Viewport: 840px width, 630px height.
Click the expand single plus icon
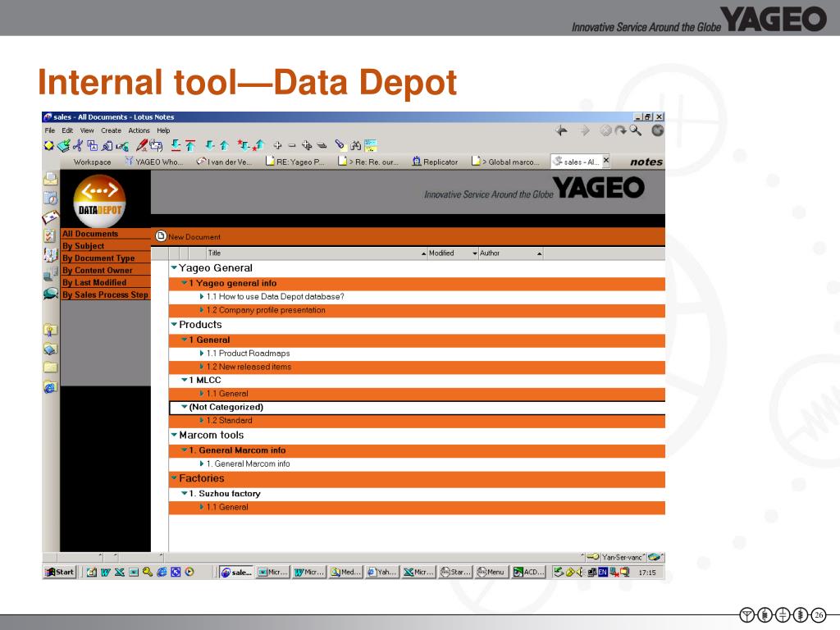click(x=277, y=145)
